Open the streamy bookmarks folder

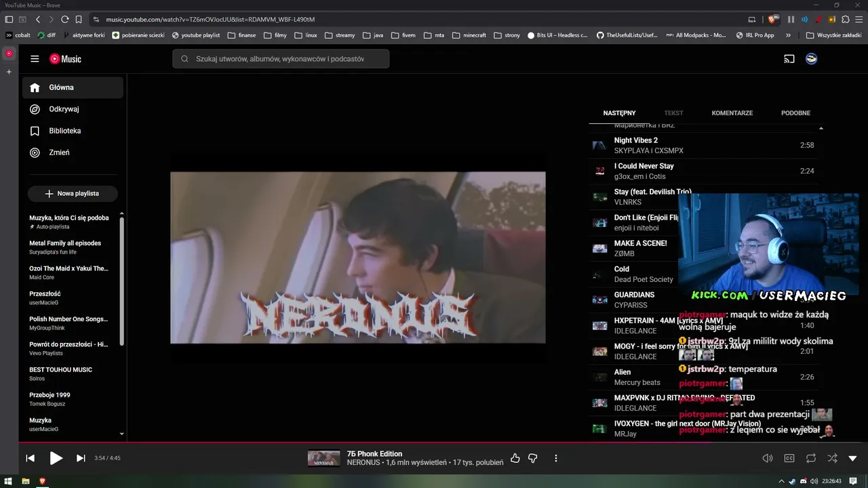340,35
